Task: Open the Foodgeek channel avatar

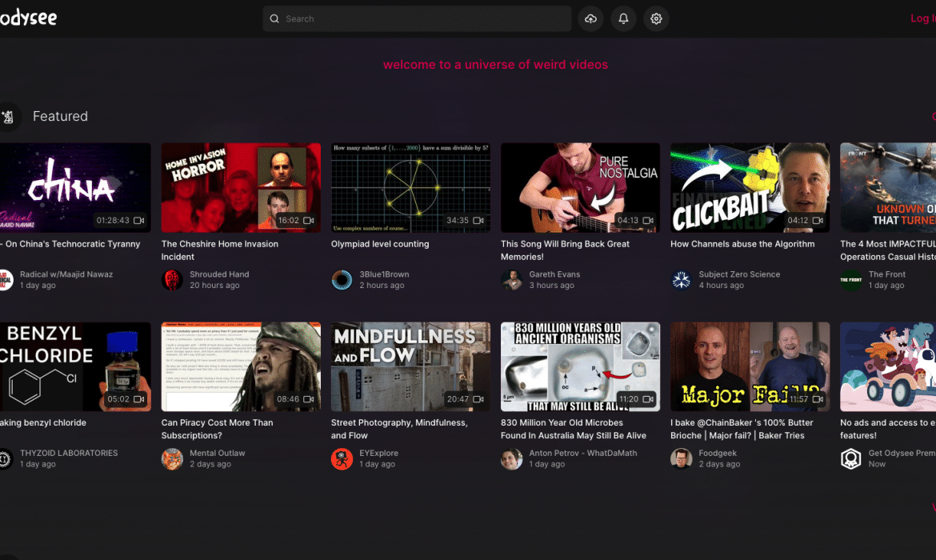Action: coord(681,459)
